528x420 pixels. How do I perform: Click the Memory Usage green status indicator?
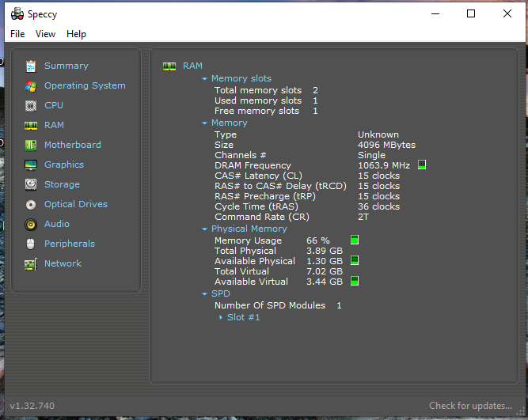click(355, 240)
